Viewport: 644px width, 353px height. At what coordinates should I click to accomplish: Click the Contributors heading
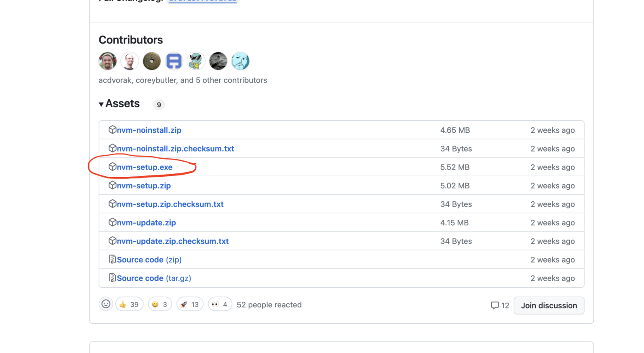point(131,40)
